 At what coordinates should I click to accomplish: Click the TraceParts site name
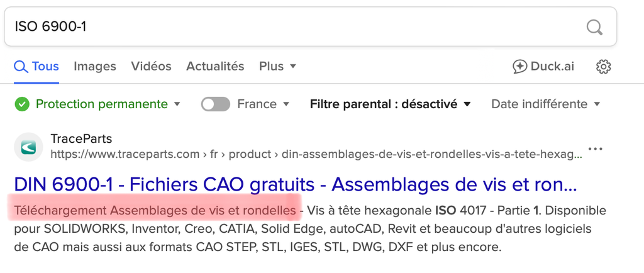tap(81, 139)
